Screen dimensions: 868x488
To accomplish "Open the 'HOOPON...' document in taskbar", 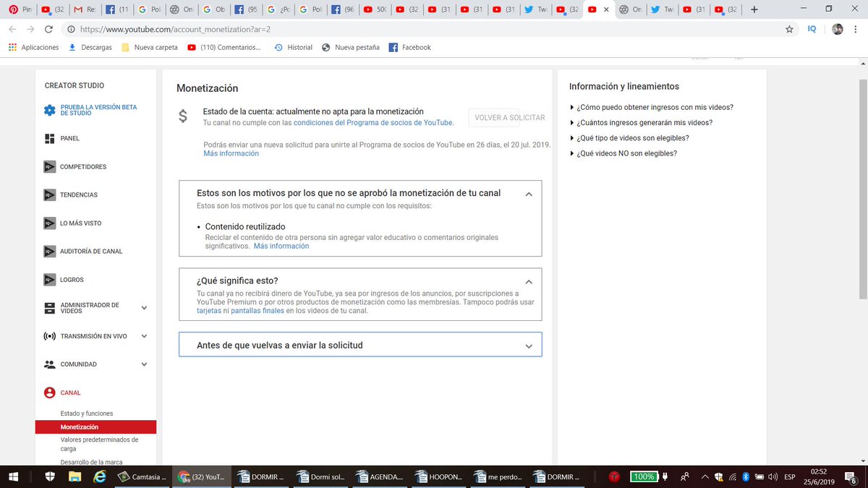I will [x=438, y=477].
